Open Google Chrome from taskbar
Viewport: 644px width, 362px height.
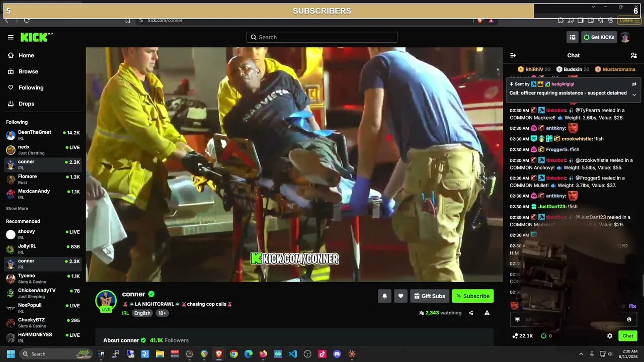click(233, 354)
